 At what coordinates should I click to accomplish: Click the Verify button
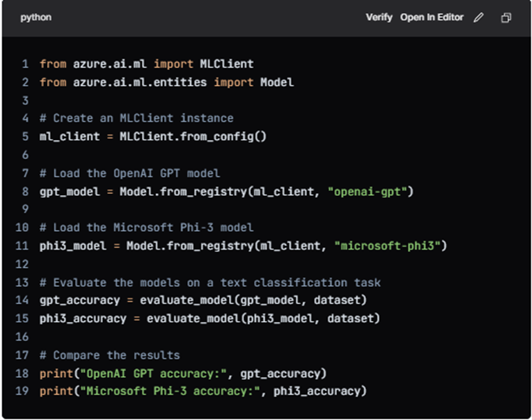pos(379,17)
